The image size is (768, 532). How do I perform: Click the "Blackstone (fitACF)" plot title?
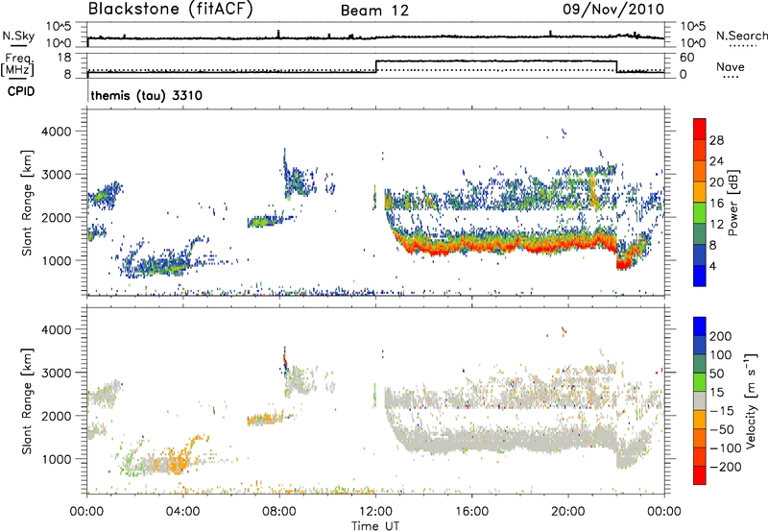click(x=171, y=9)
